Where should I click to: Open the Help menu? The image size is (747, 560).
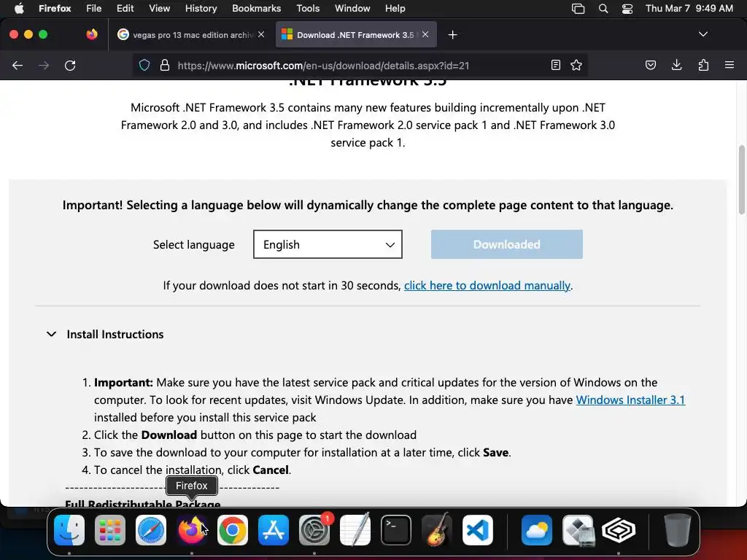tap(395, 9)
